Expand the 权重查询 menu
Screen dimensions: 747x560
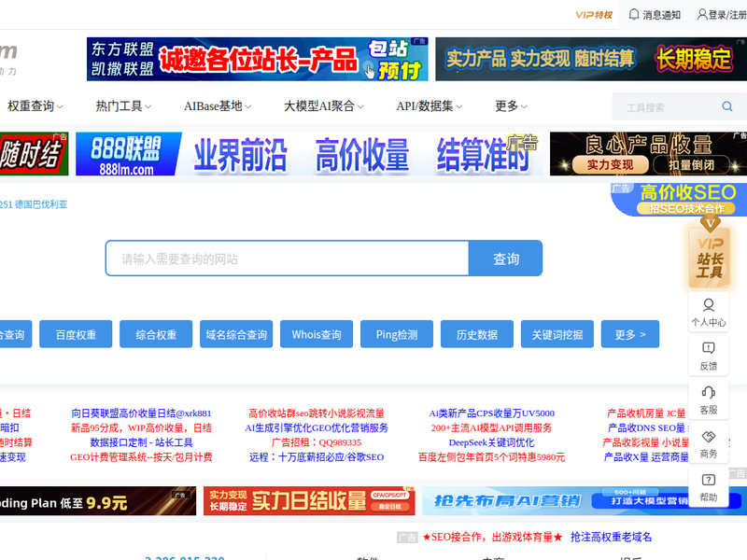click(35, 106)
